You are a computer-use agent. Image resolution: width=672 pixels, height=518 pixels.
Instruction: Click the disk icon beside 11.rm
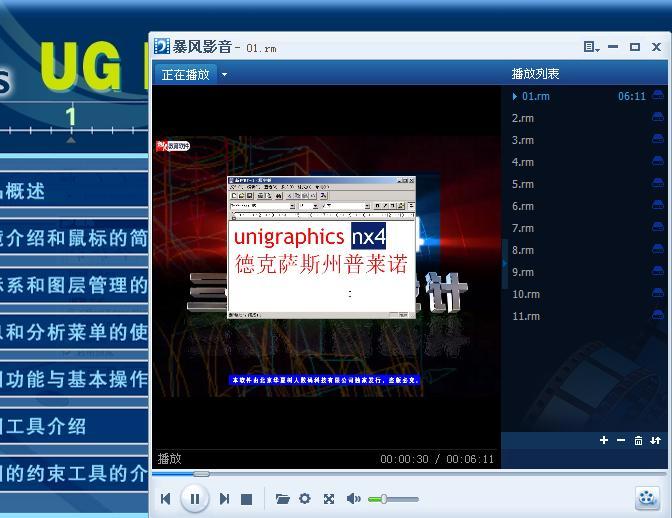tap(658, 315)
